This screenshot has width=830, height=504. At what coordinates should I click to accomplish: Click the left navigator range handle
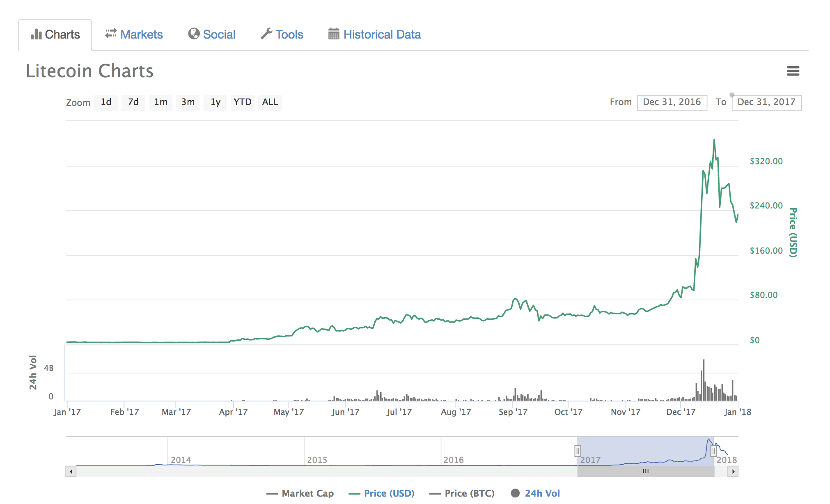(578, 451)
